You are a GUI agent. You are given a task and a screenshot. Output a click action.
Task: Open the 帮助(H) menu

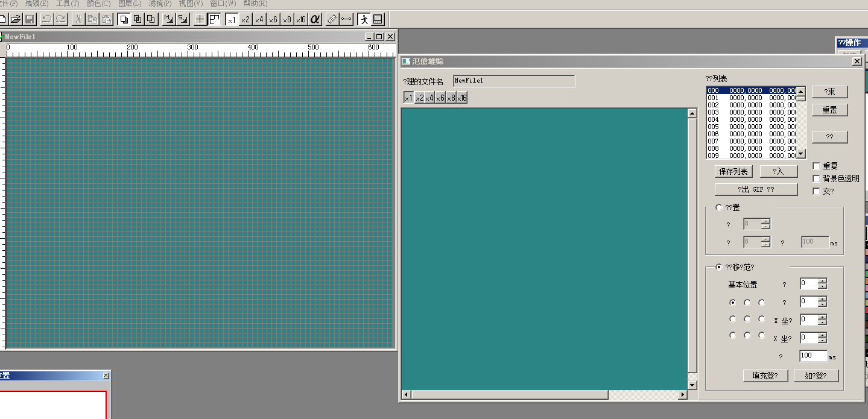pyautogui.click(x=255, y=4)
